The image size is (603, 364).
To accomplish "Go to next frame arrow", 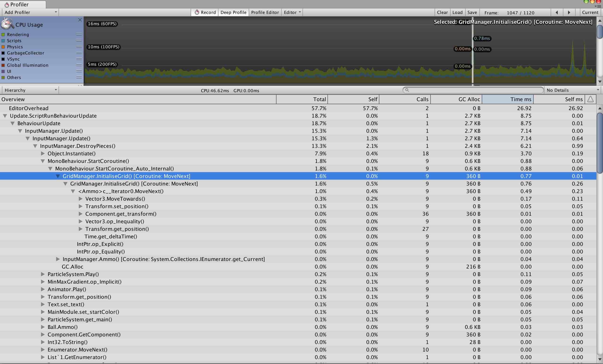I will coord(569,12).
